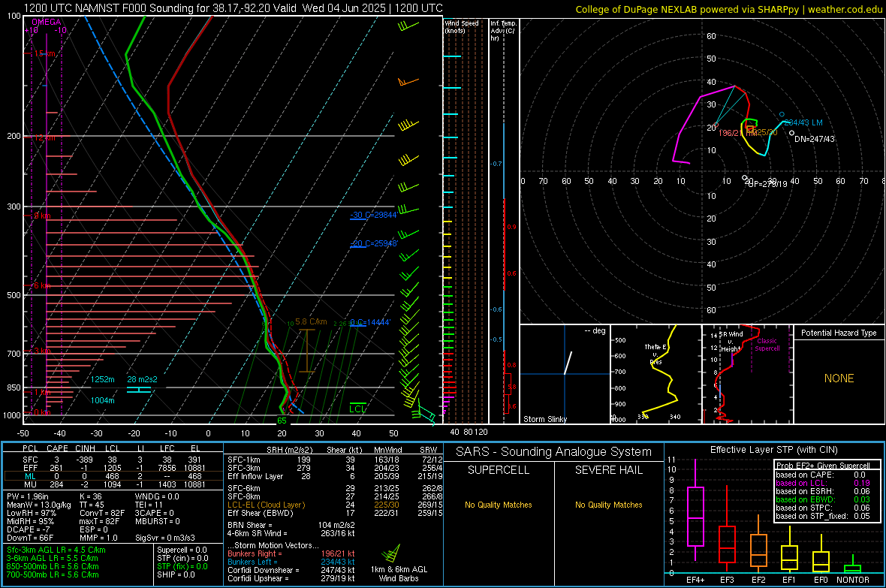This screenshot has width=886, height=588.
Task: Open the weather.cod.edu NEXLAB credit text
Action: pyautogui.click(x=729, y=9)
